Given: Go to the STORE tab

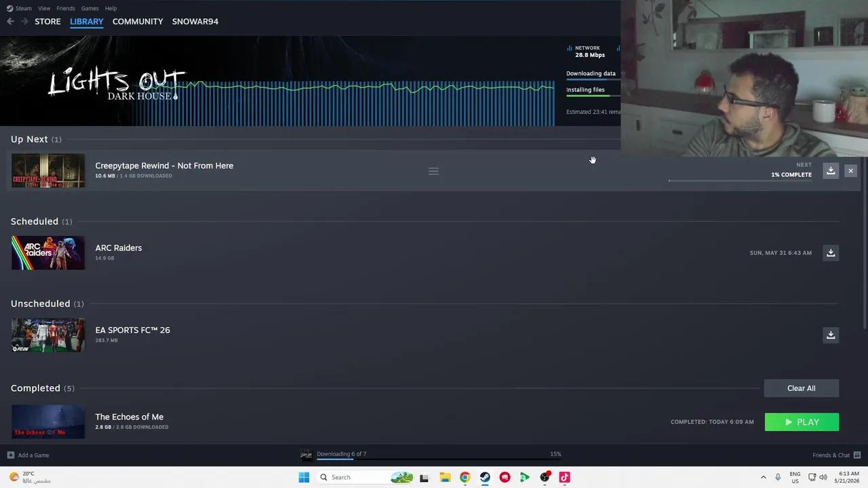Looking at the screenshot, I should pyautogui.click(x=47, y=22).
